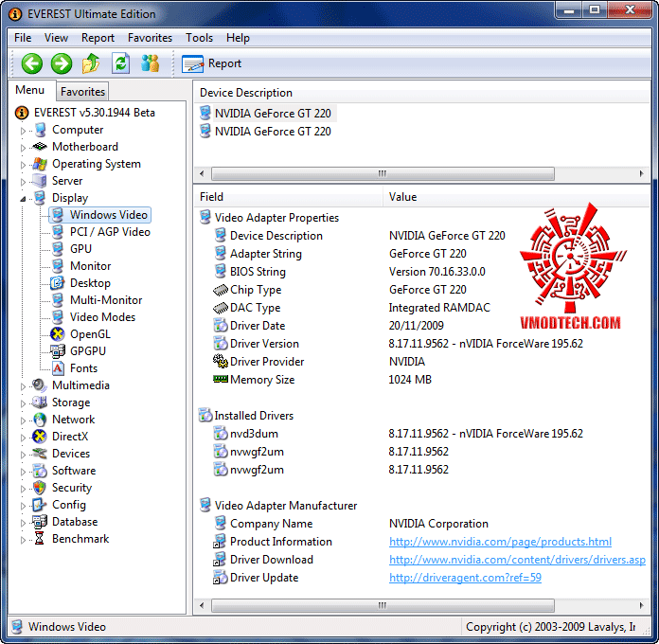Click the Multimedia speaker icon
This screenshot has width=659, height=644.
coord(40,385)
